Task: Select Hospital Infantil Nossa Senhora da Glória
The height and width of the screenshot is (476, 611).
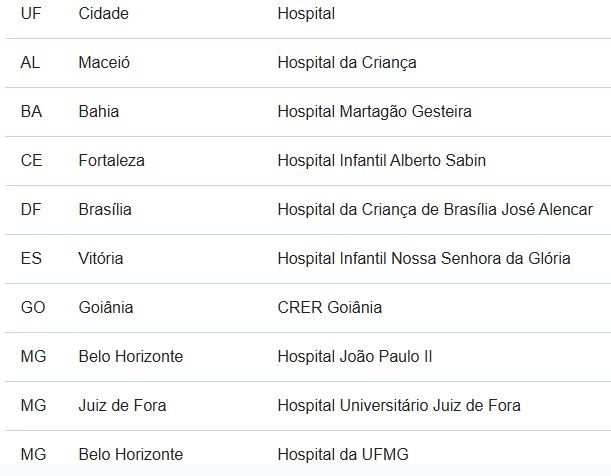Action: [424, 259]
